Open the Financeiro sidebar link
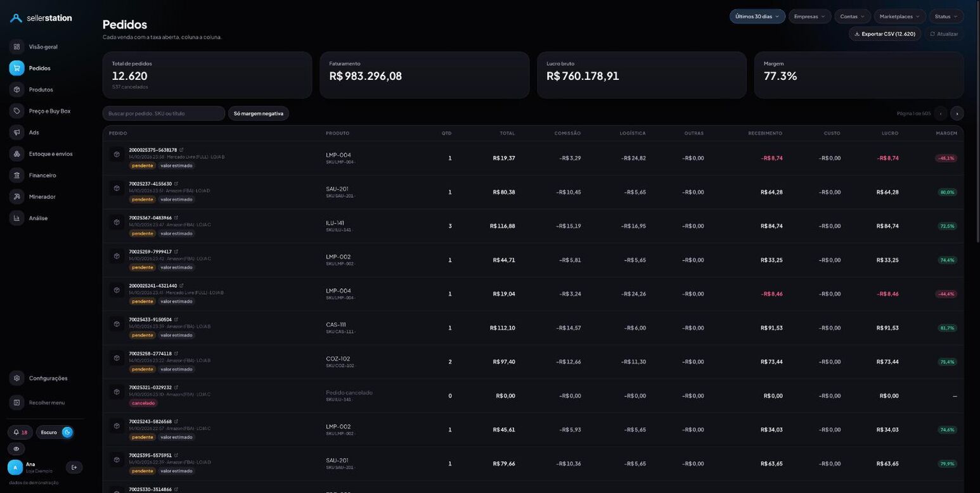Image resolution: width=980 pixels, height=493 pixels. (x=46, y=175)
